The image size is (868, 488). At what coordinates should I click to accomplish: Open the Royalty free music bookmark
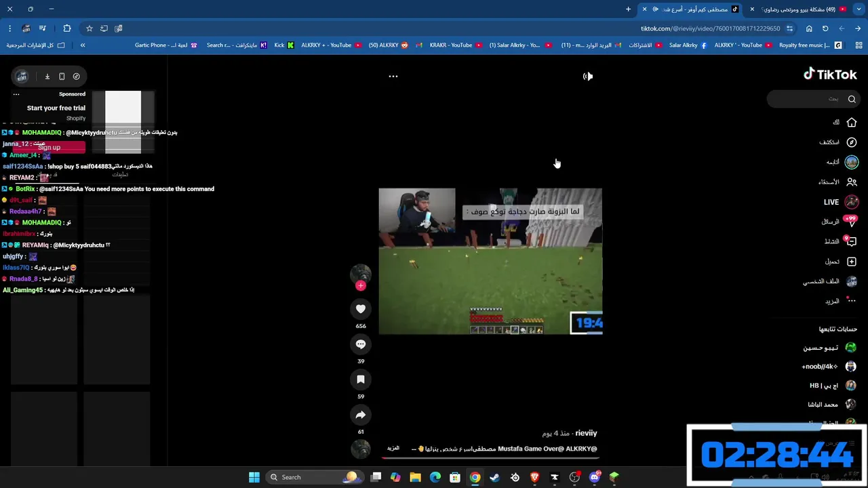(x=810, y=45)
